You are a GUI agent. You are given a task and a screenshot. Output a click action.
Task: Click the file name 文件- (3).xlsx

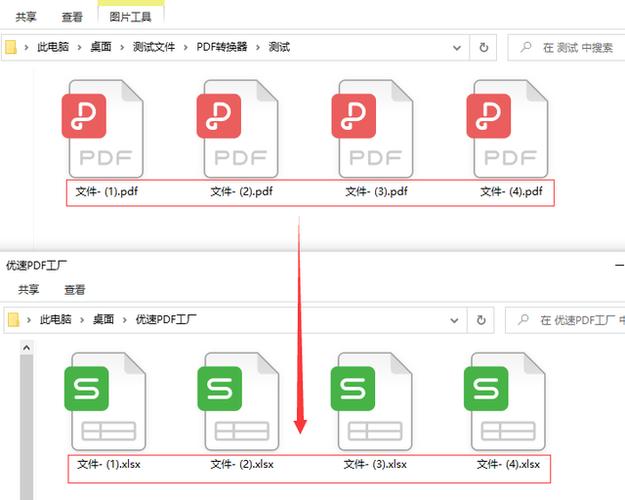tap(375, 464)
